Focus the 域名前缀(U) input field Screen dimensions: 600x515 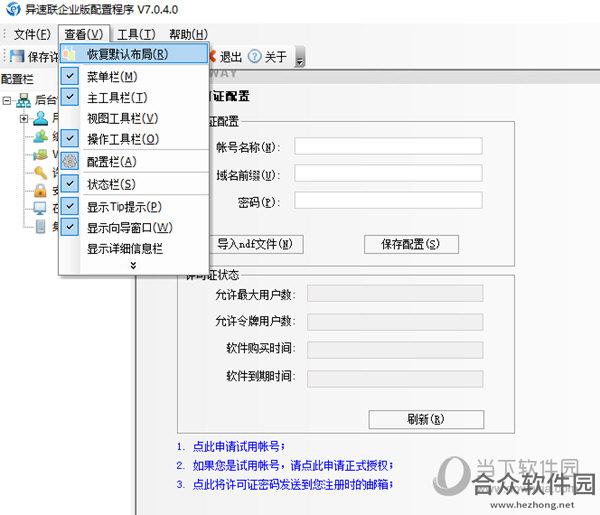coord(388,173)
